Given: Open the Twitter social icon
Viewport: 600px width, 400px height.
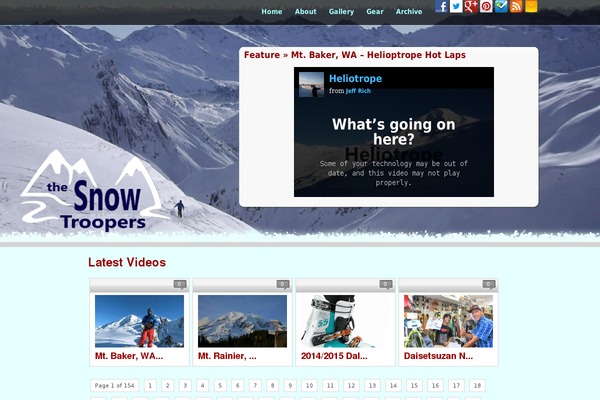Looking at the screenshot, I should tap(456, 6).
